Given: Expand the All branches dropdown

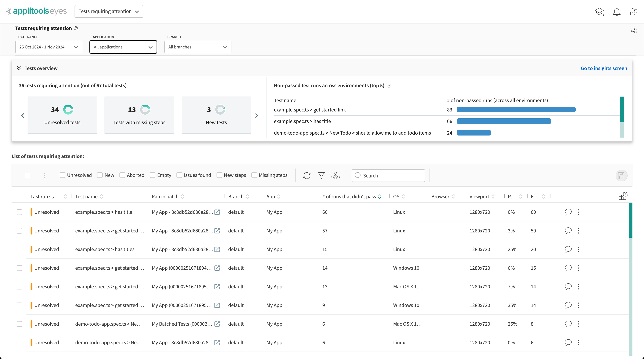Looking at the screenshot, I should [x=198, y=47].
